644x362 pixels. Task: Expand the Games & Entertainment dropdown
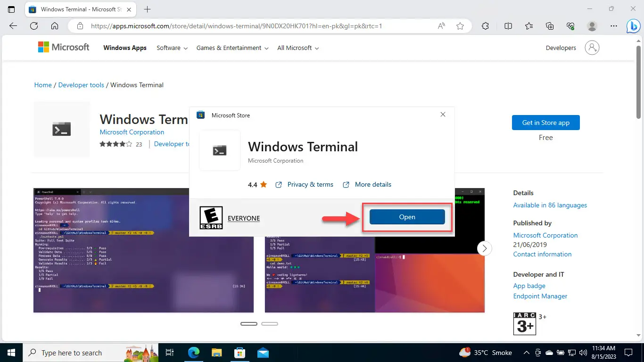click(232, 48)
